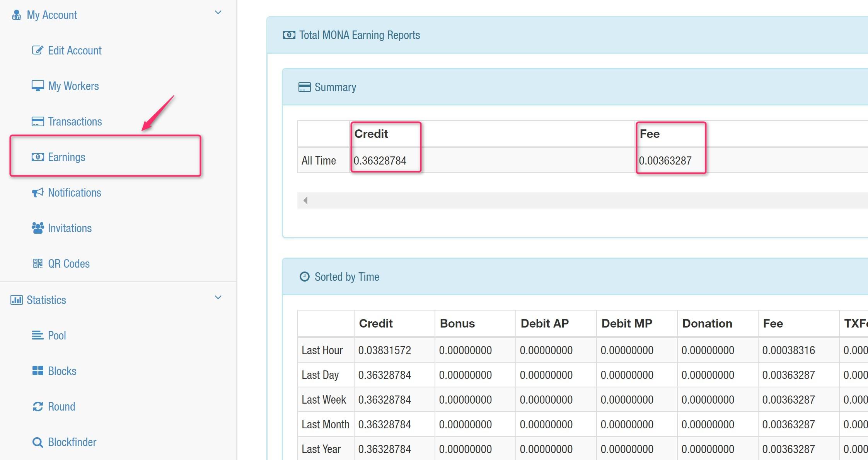
Task: Open the Pool statistics page
Action: (57, 335)
